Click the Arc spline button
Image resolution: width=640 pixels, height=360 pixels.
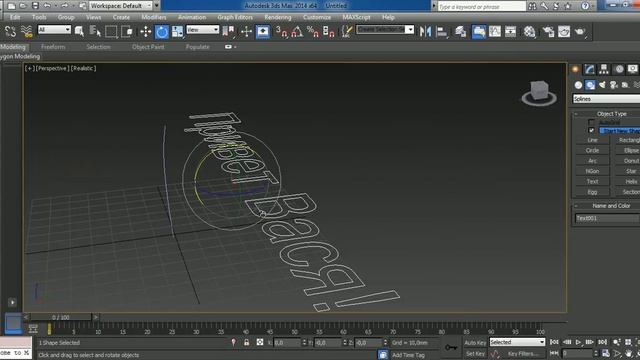coord(592,161)
